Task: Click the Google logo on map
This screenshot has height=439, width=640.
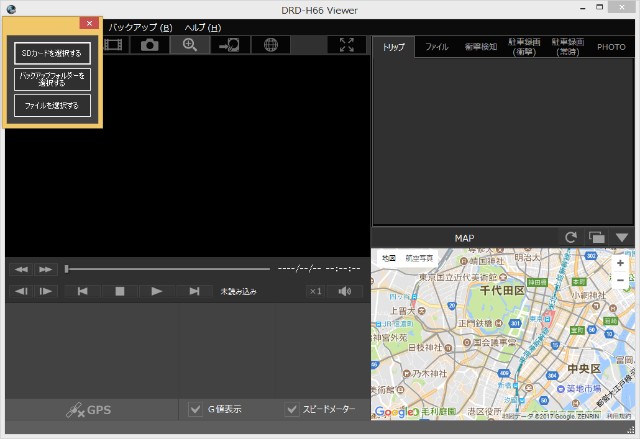Action: [396, 412]
